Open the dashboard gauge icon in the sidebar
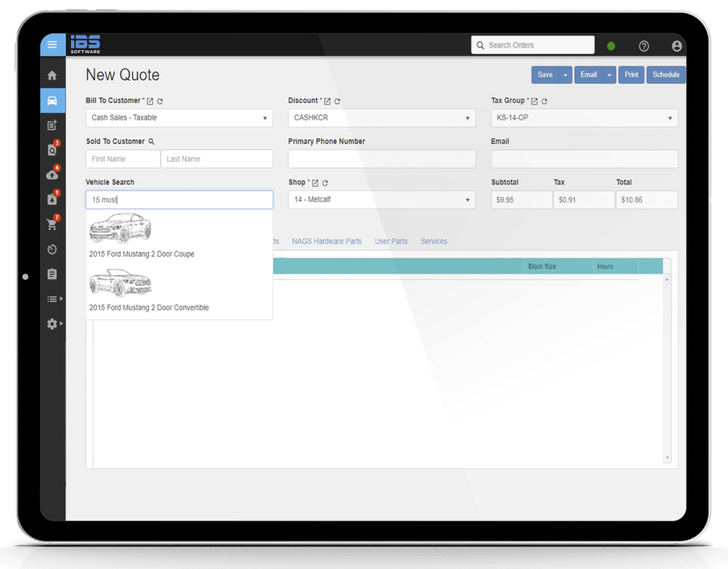The height and width of the screenshot is (569, 728). point(52,249)
